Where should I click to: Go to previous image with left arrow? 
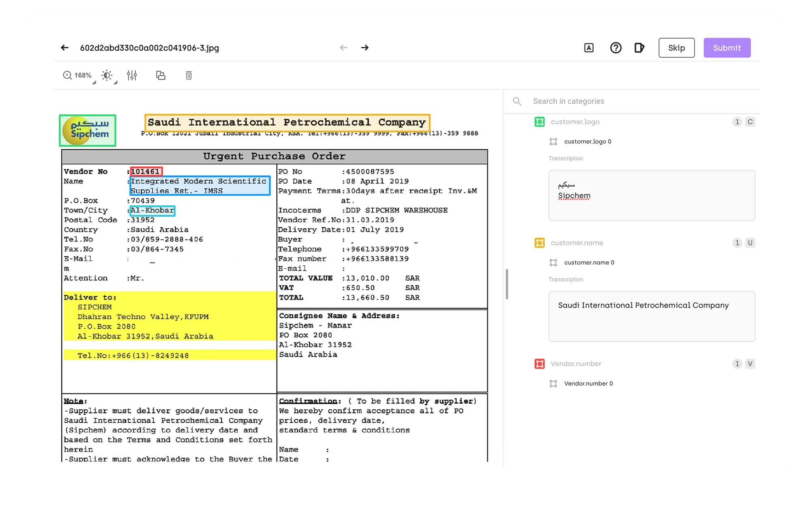[343, 48]
